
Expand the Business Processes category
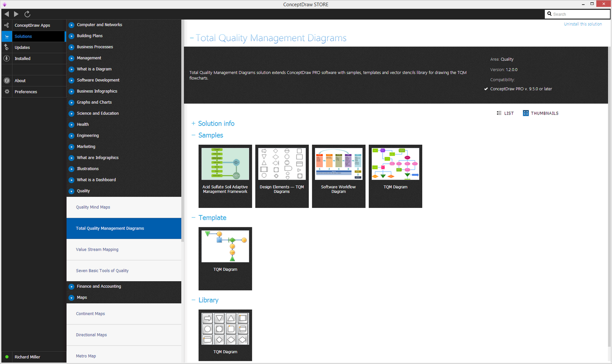point(71,47)
